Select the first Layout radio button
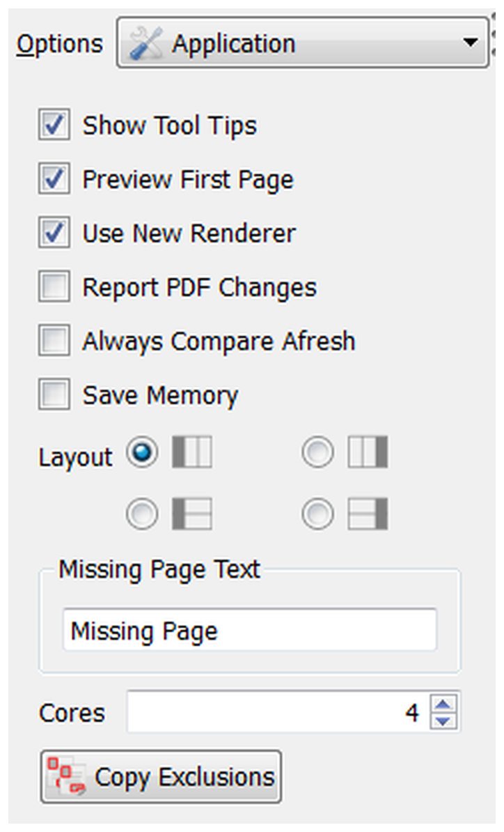 142,452
